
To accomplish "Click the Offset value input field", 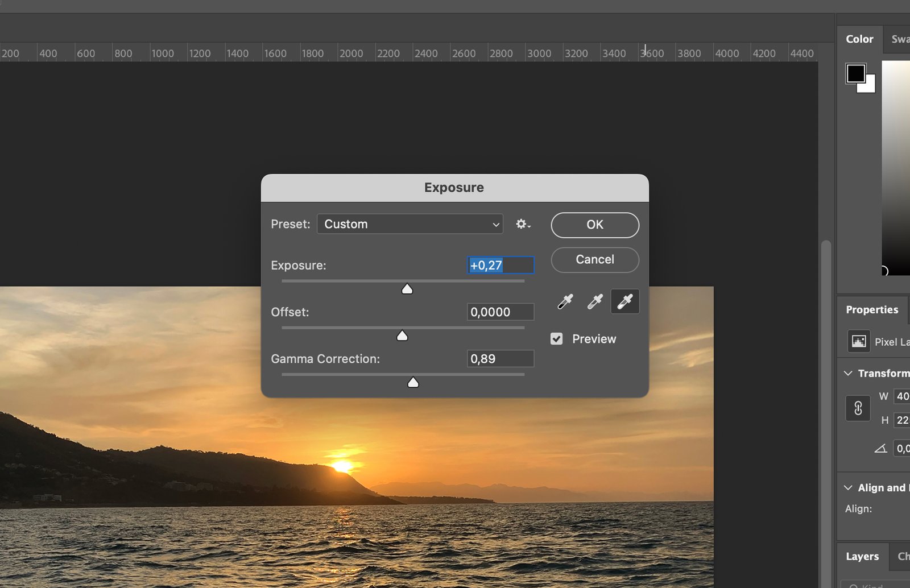I will (500, 312).
